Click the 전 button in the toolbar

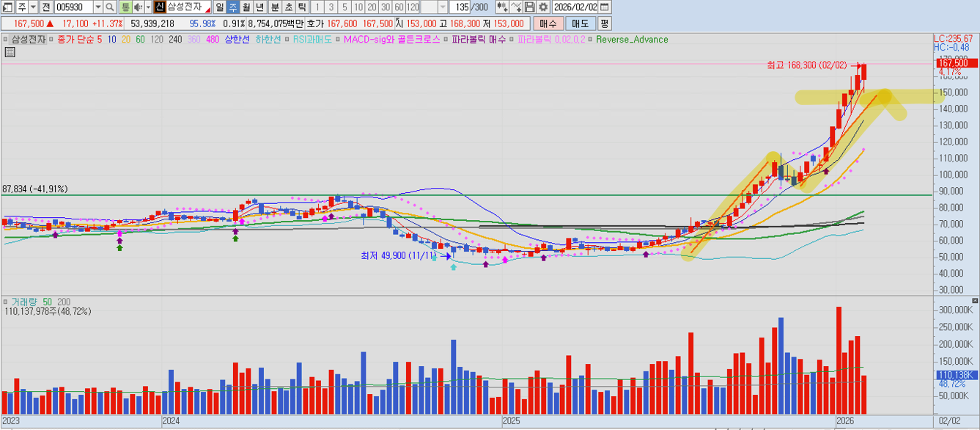(x=45, y=7)
